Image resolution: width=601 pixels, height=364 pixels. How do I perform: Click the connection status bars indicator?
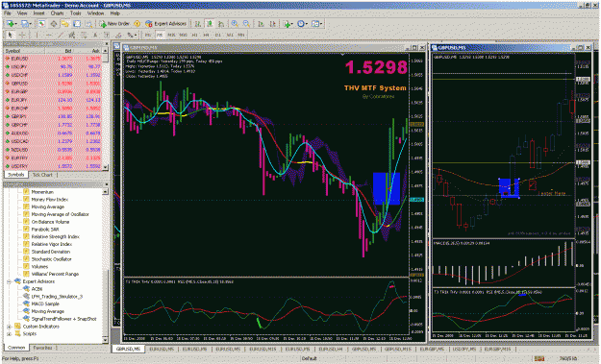pos(539,358)
